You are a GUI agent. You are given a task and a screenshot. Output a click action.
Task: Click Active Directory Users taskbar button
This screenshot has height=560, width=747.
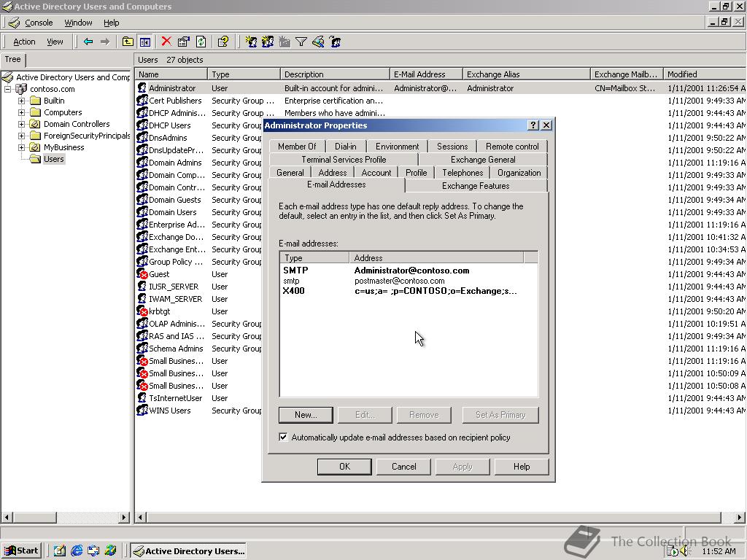[x=189, y=551]
